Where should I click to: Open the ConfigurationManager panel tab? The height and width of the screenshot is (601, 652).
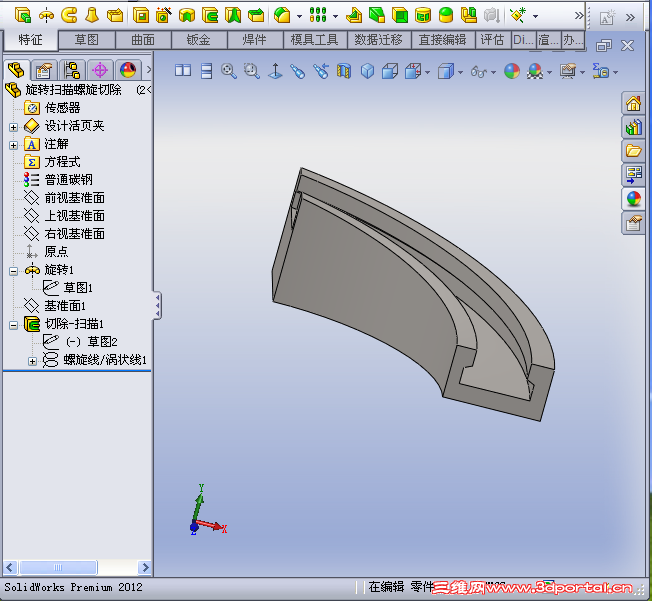coord(72,70)
